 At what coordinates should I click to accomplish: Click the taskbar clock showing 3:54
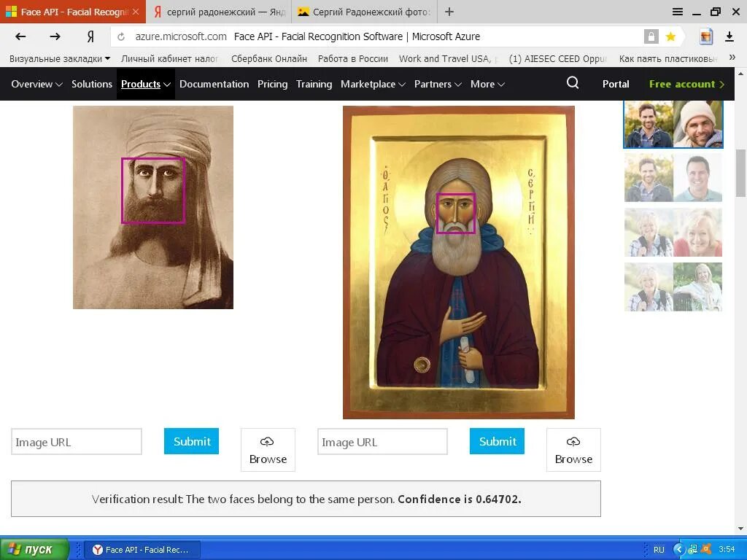[727, 550]
